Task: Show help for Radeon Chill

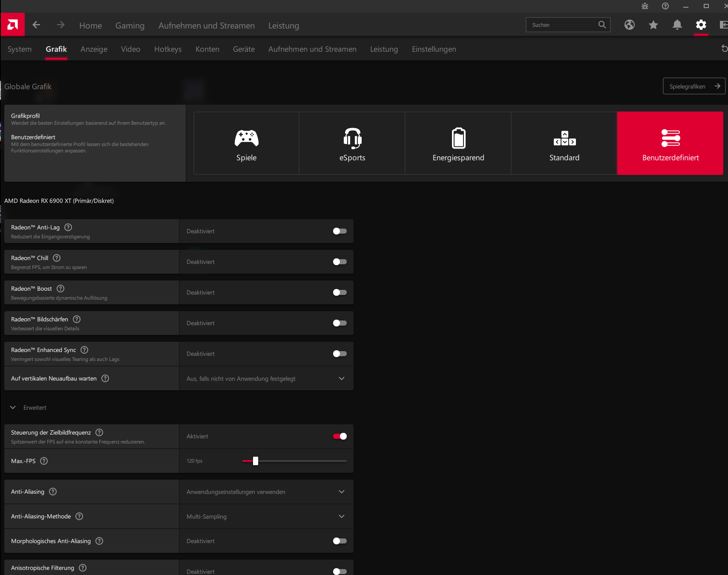Action: [57, 258]
